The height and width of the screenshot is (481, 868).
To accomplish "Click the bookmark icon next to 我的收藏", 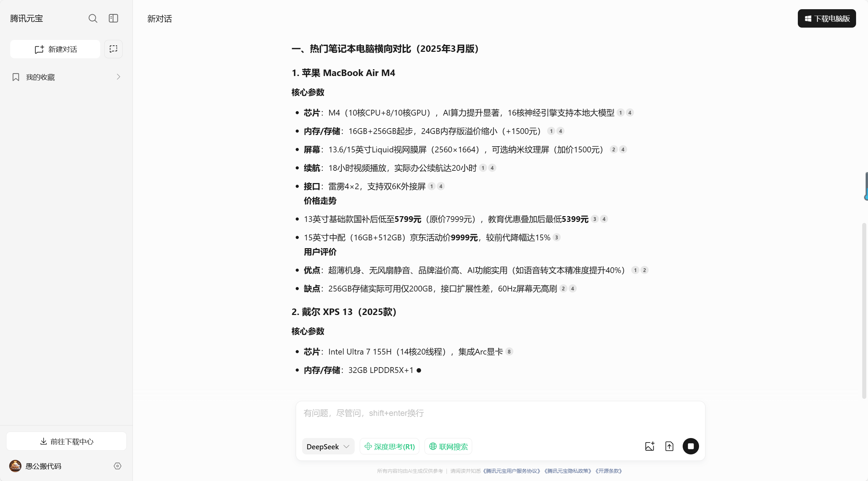I will 15,77.
